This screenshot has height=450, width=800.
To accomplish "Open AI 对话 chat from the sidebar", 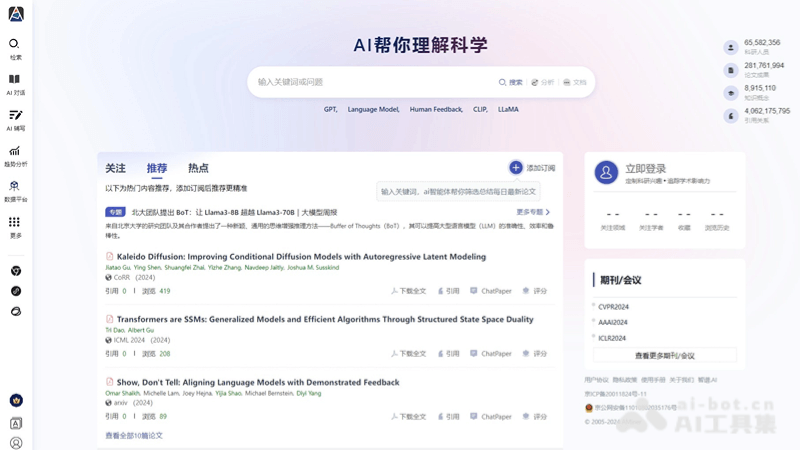I will point(15,80).
